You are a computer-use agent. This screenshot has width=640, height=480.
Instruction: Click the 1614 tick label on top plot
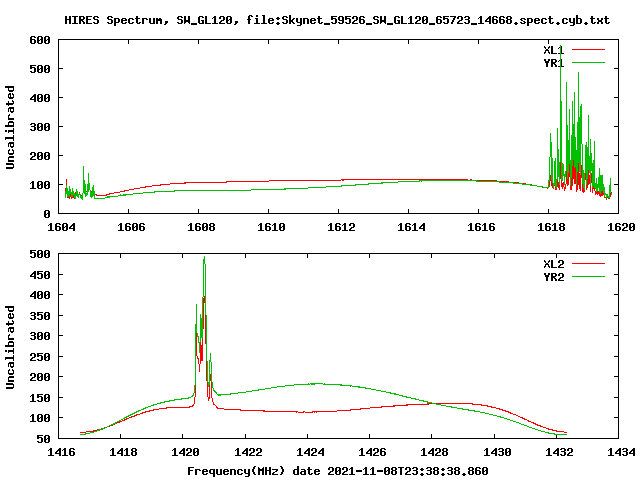(x=411, y=227)
